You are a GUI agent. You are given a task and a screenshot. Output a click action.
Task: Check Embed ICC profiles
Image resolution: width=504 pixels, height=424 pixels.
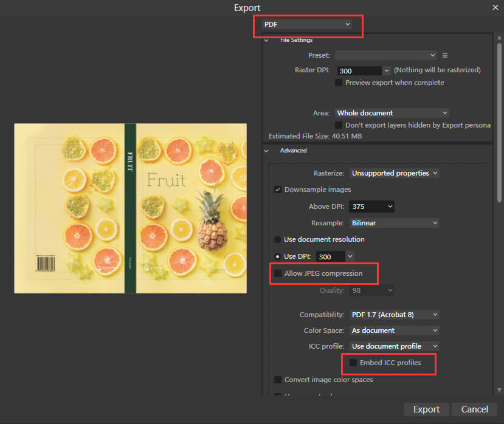(353, 363)
